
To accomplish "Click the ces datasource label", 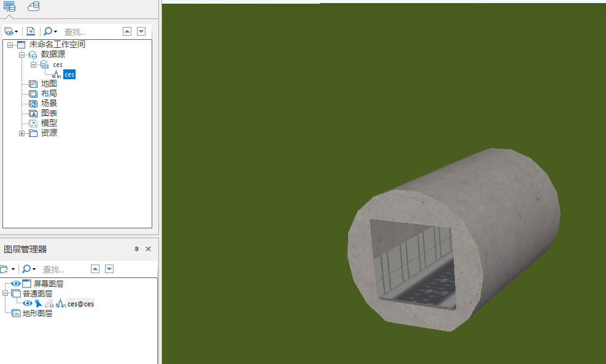I will [58, 64].
